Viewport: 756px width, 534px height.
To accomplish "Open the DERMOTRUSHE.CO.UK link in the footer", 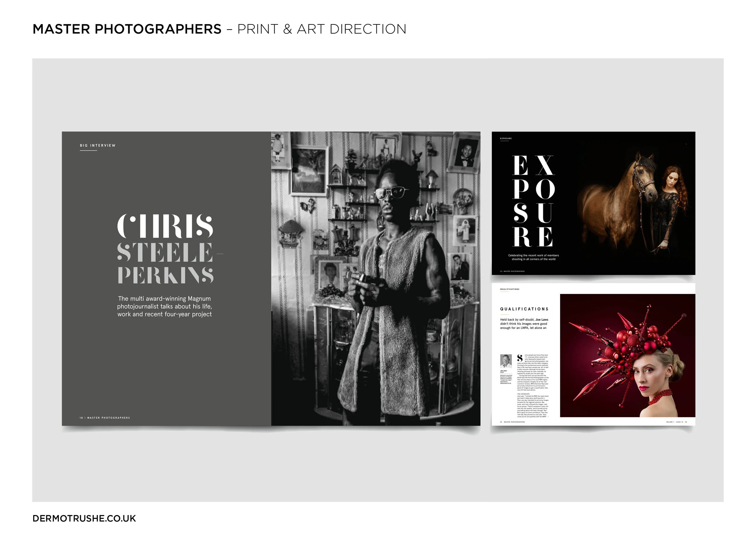I will click(x=84, y=518).
